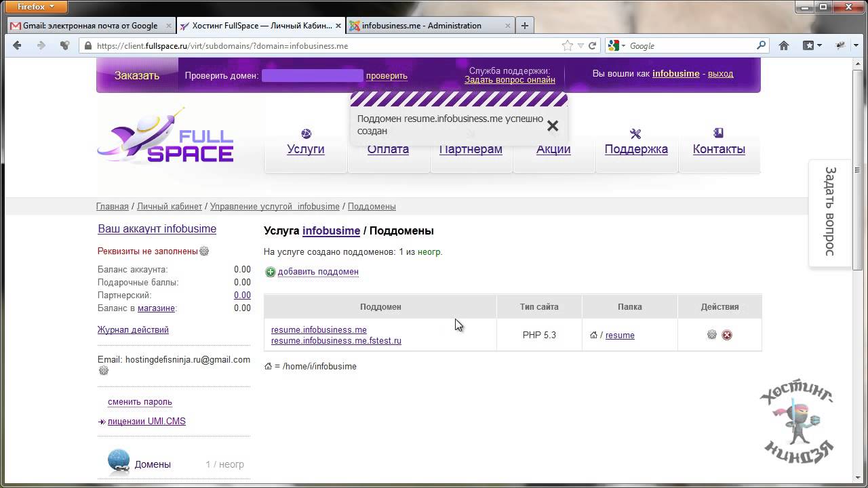Image resolution: width=868 pixels, height=488 pixels.
Task: Open Журнал действий link
Action: tap(133, 330)
